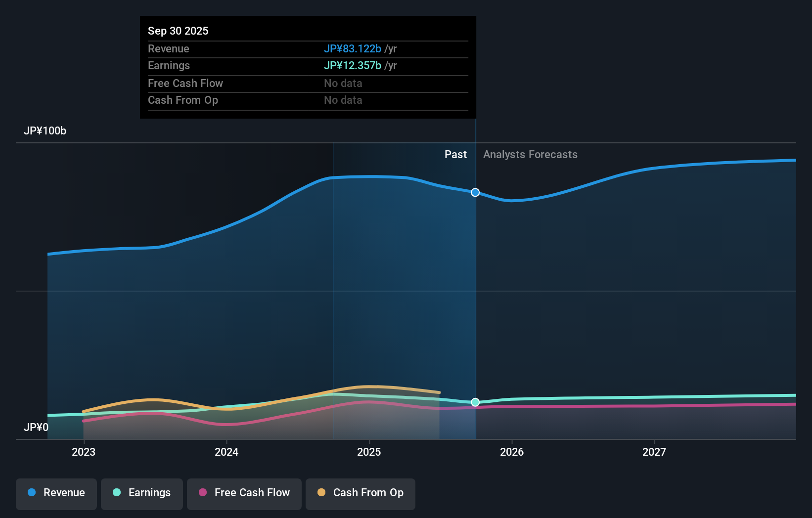Expand the Analysts Forecasts section
This screenshot has height=518, width=812.
pyautogui.click(x=530, y=154)
